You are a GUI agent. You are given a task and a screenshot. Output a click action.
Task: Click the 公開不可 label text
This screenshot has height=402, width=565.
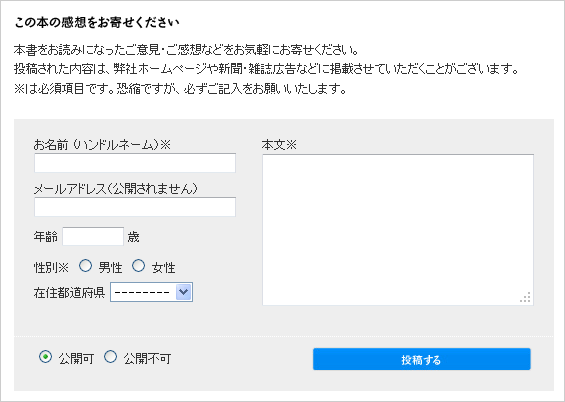147,358
